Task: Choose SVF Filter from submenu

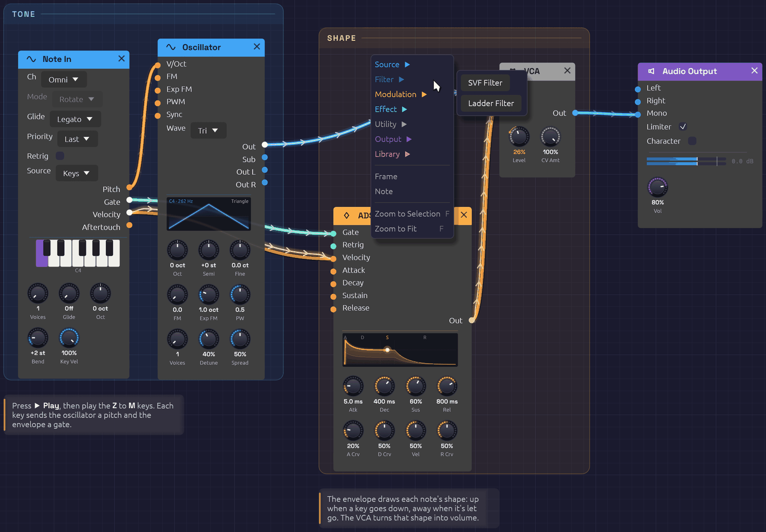Action: coord(485,83)
